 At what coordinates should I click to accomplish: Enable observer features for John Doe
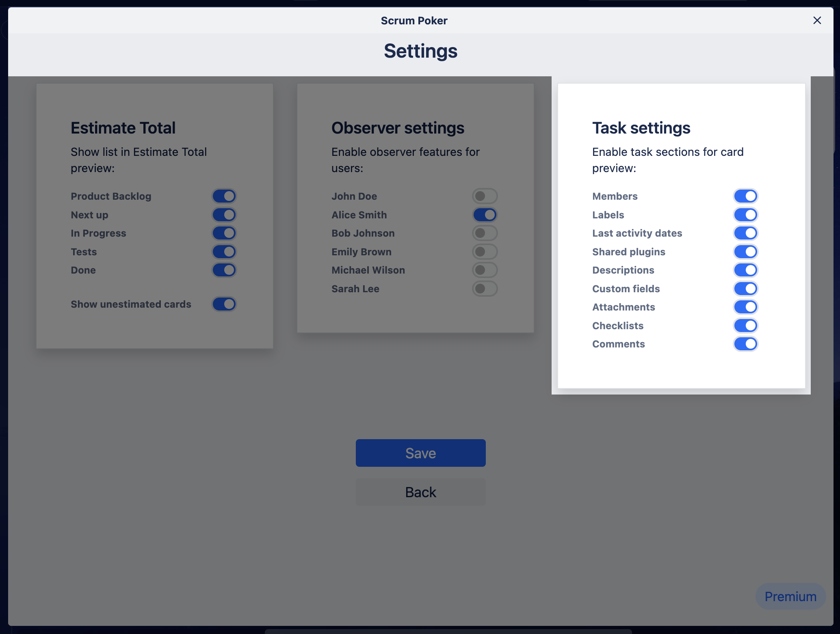coord(485,196)
